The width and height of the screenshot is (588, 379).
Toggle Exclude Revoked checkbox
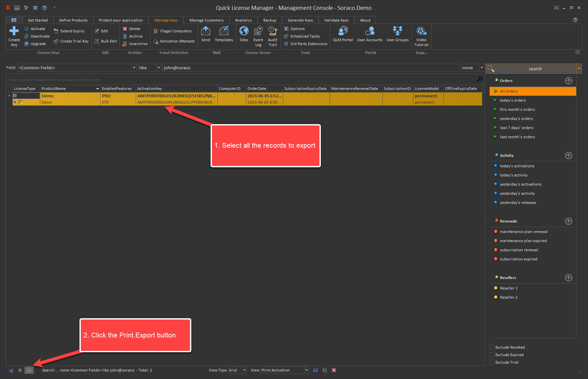click(492, 347)
